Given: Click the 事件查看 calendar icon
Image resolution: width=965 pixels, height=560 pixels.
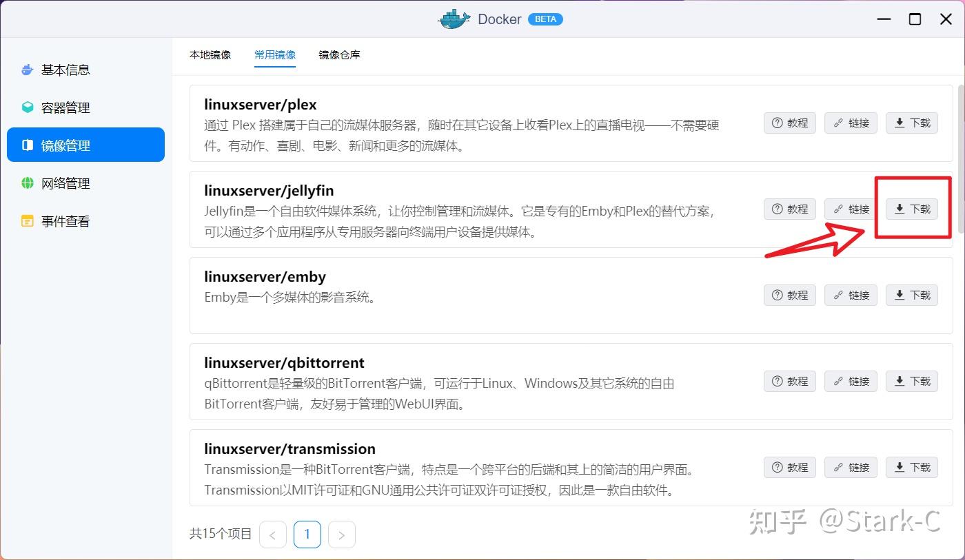Looking at the screenshot, I should [x=26, y=220].
